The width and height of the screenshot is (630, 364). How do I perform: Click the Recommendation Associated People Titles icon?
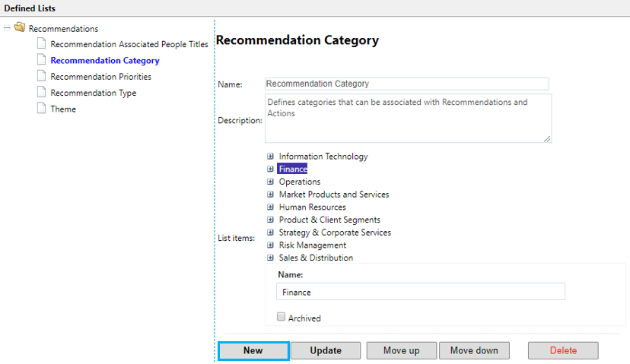[x=42, y=44]
